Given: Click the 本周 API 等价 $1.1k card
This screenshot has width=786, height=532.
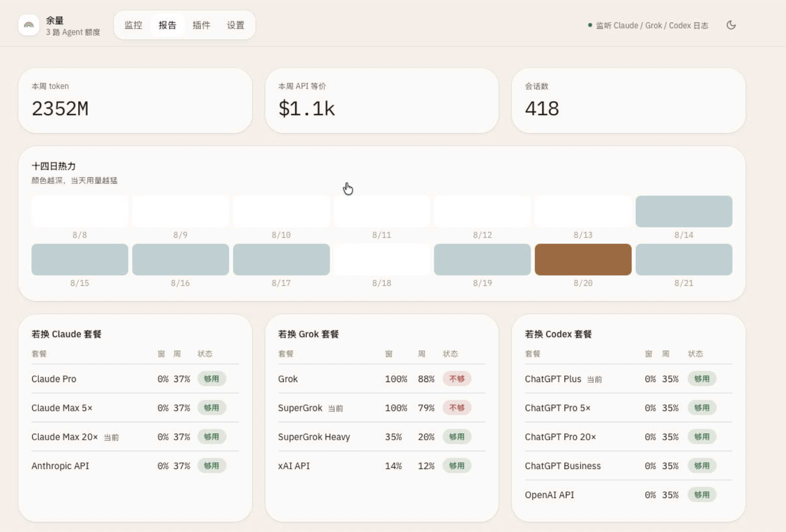Looking at the screenshot, I should tap(382, 101).
